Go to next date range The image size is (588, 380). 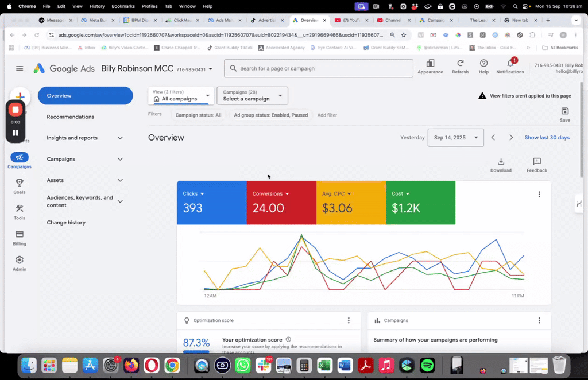510,138
